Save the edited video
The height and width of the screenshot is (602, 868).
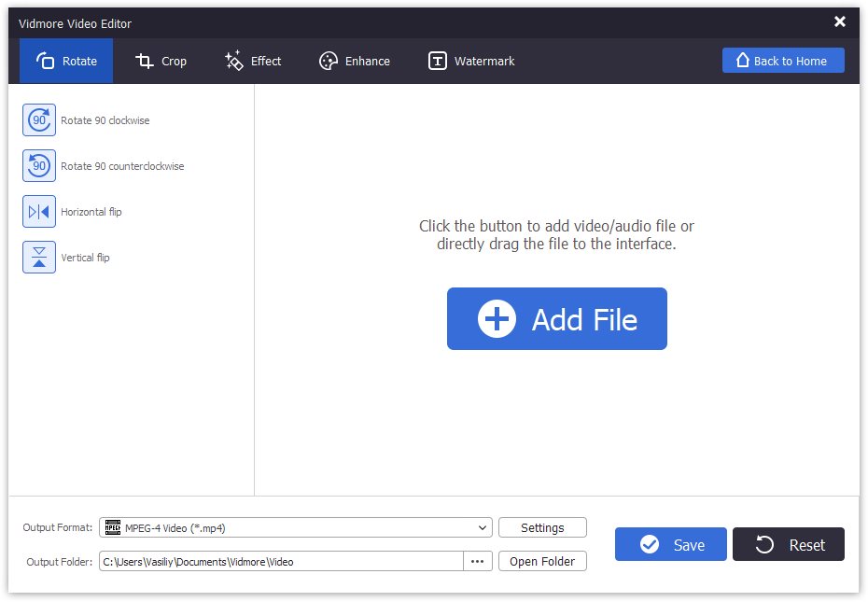click(670, 544)
